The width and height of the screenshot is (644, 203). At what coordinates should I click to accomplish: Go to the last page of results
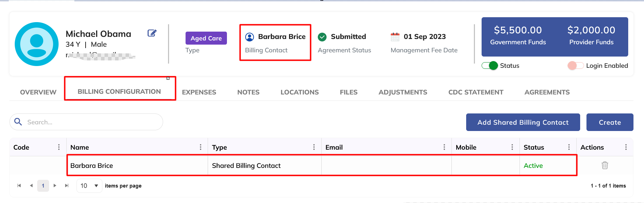pos(67,185)
